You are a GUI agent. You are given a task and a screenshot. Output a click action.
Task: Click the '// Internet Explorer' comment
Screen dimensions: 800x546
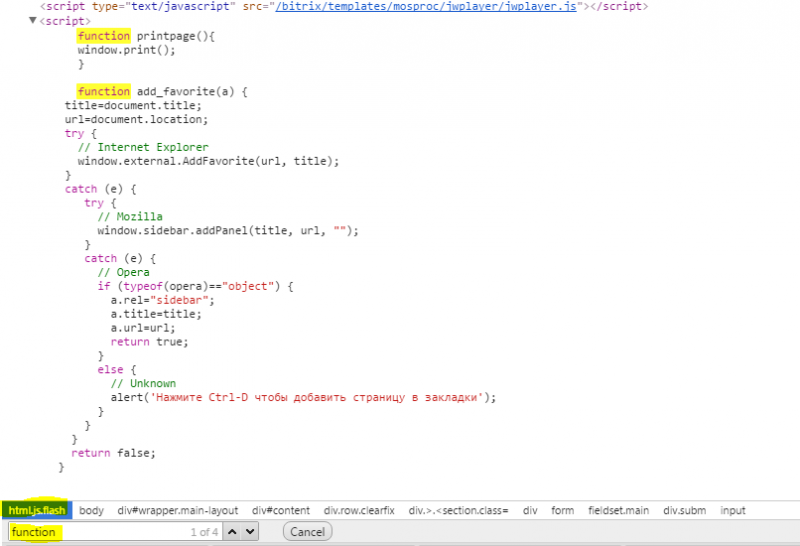point(143,147)
